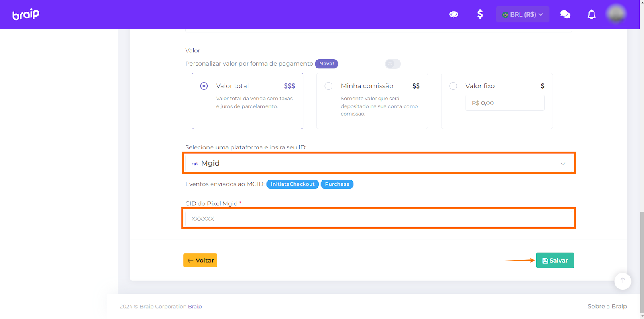Click the green Salvar button
Viewport: 644px width, 319px height.
coord(555,260)
